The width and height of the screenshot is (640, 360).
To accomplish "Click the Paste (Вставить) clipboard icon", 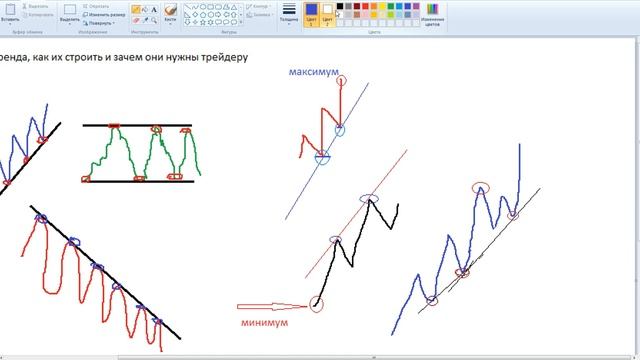I will (10, 9).
